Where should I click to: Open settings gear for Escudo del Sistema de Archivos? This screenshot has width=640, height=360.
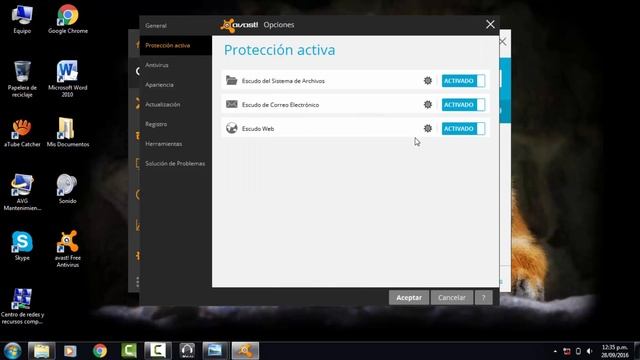427,81
